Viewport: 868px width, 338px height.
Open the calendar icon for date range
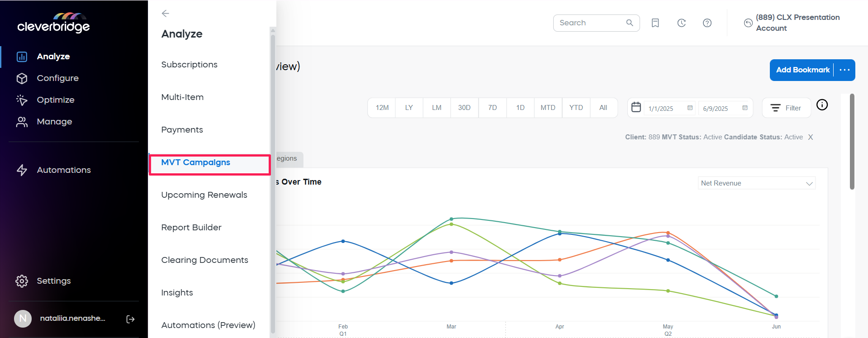coord(636,108)
